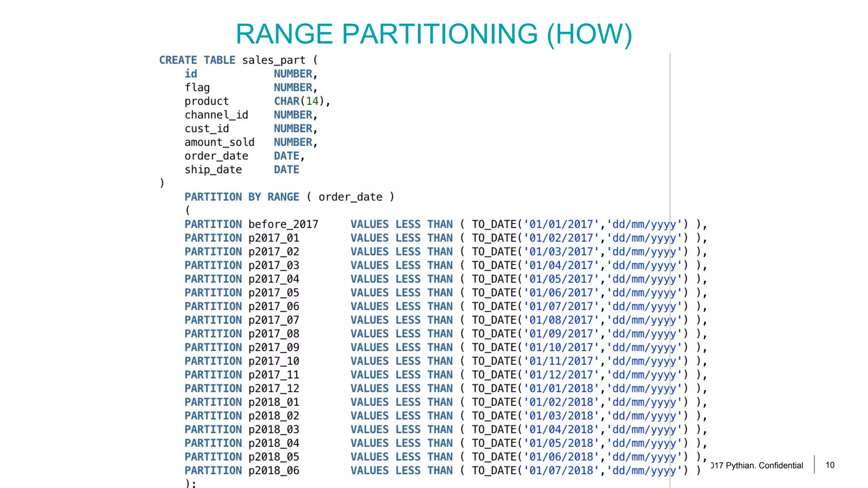This screenshot has width=868, height=488.
Task: Select partition name 'p2018_06'
Action: [x=274, y=471]
